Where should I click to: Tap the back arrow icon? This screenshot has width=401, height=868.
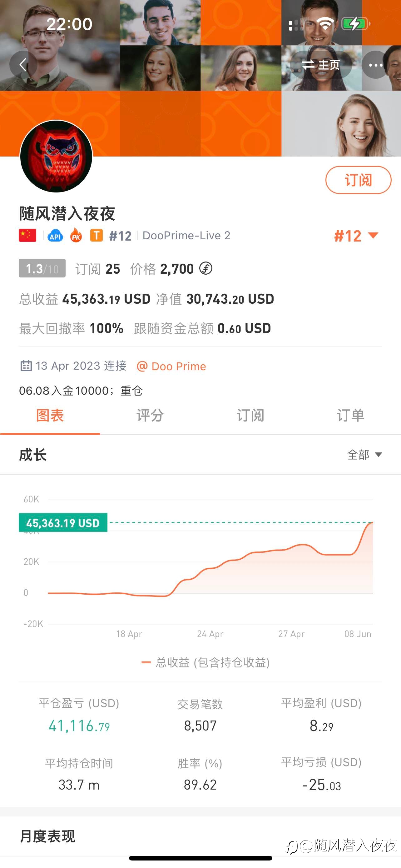(23, 64)
